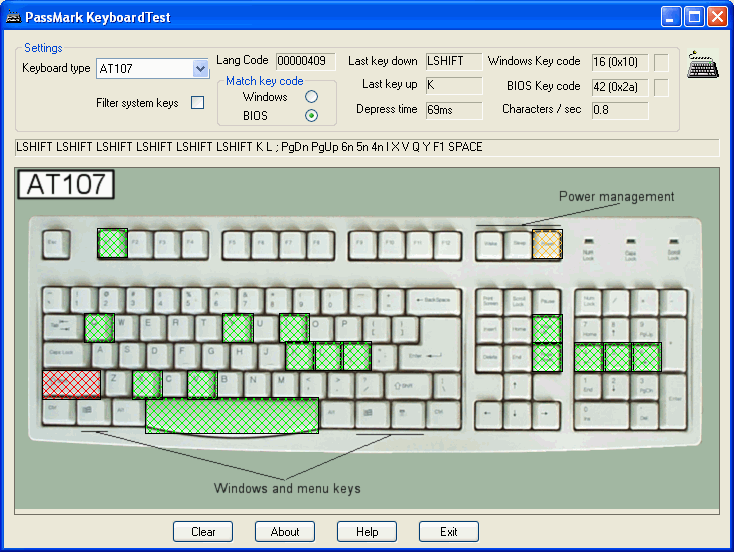Screen dimensions: 734x552
Task: Click the green highlighted Page Up key
Action: point(547,329)
